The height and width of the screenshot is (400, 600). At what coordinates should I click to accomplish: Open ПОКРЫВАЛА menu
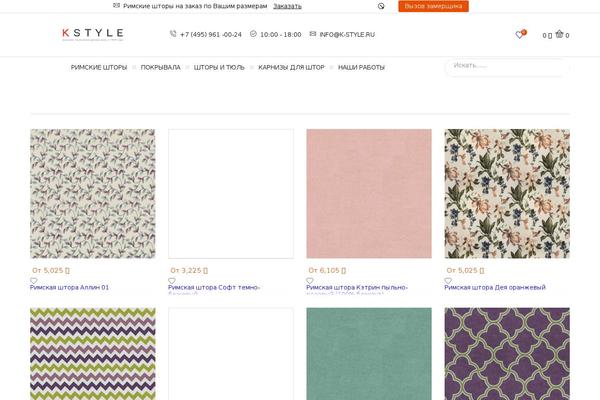pos(160,67)
